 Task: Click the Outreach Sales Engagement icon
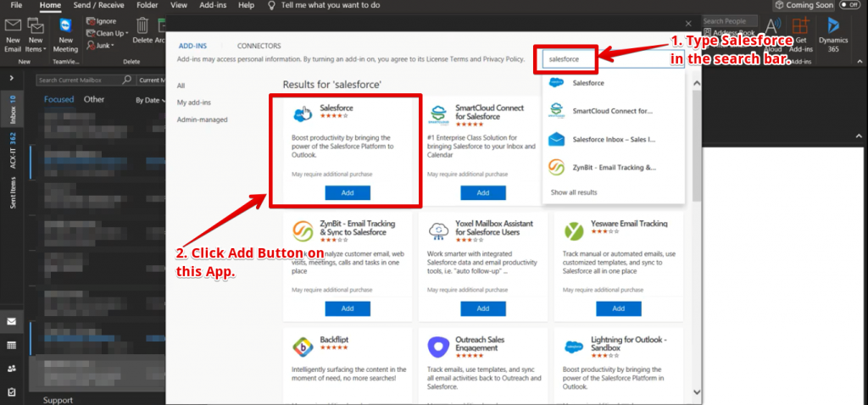(438, 347)
